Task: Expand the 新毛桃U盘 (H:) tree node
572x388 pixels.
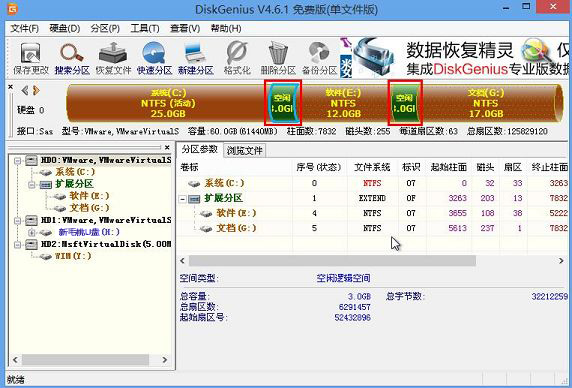Action: 32,232
